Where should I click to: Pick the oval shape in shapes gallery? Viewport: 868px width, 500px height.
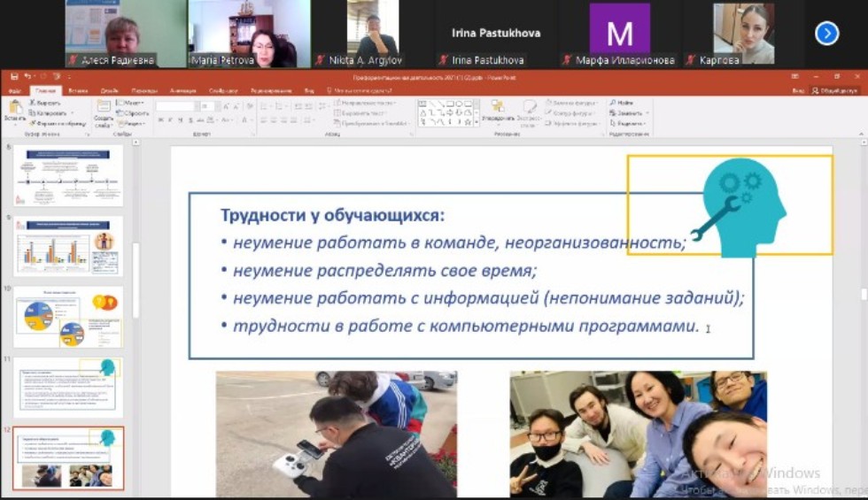click(x=459, y=104)
